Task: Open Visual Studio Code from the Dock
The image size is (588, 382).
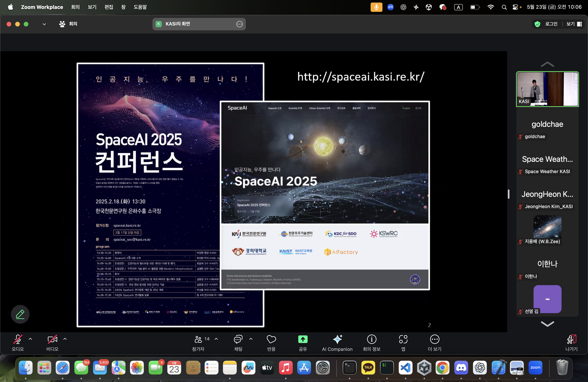Action: point(405,368)
